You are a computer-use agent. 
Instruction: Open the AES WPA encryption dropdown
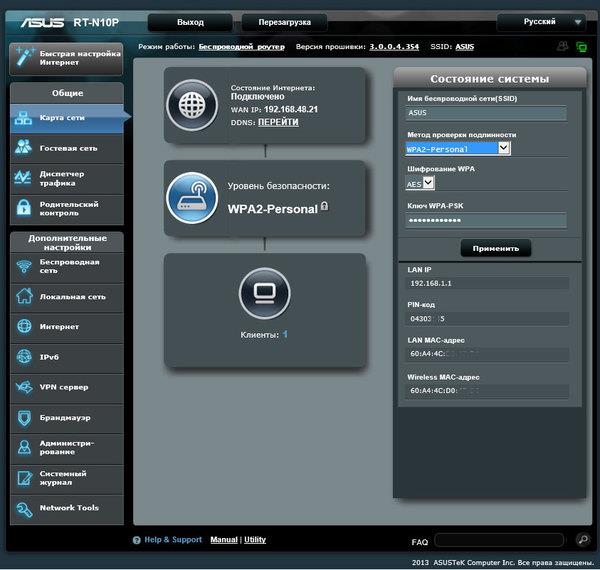420,183
